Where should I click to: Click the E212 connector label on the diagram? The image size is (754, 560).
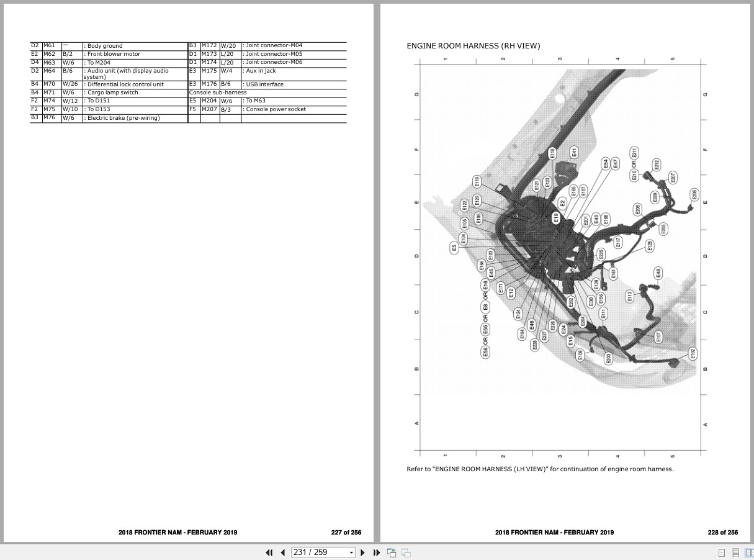click(x=657, y=166)
